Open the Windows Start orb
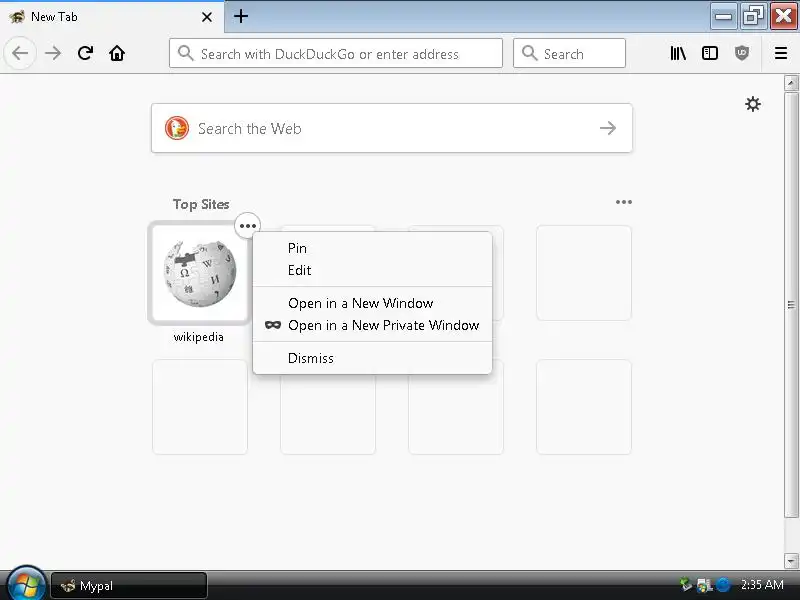The height and width of the screenshot is (600, 800). (26, 583)
